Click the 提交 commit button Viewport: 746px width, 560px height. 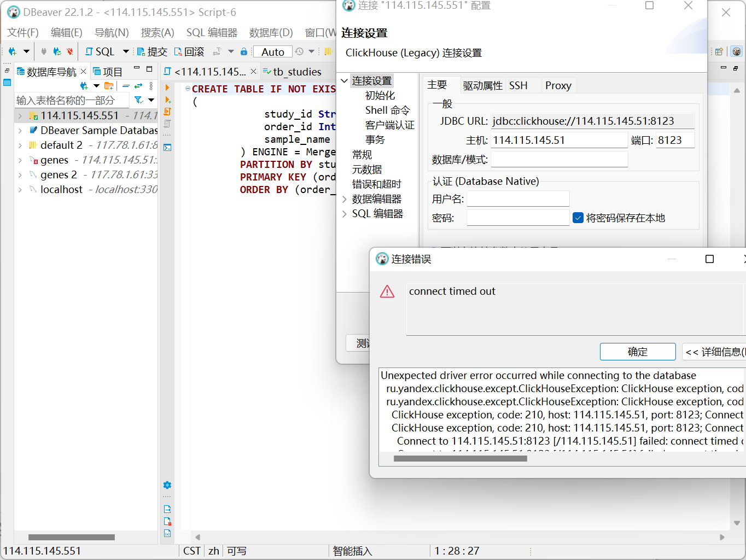(152, 51)
